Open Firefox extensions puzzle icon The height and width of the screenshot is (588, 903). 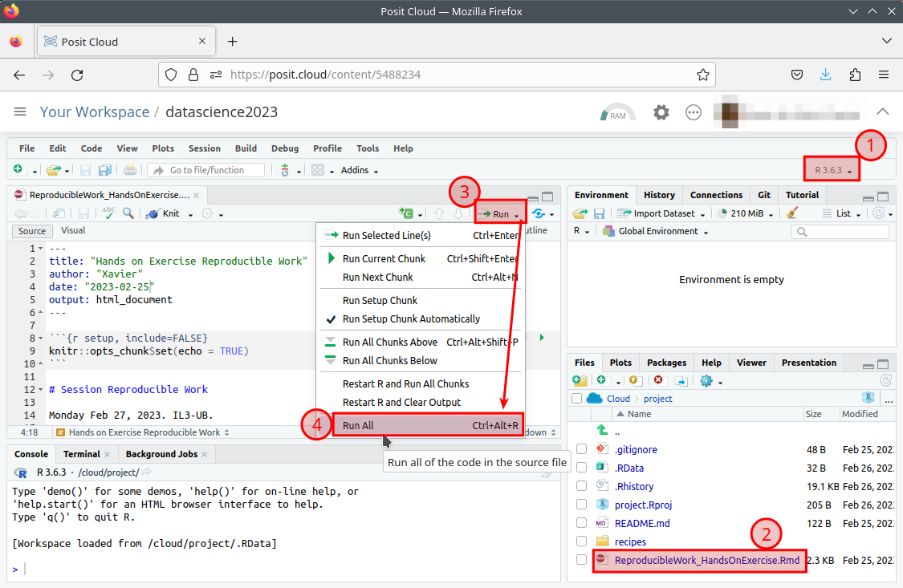coord(855,75)
